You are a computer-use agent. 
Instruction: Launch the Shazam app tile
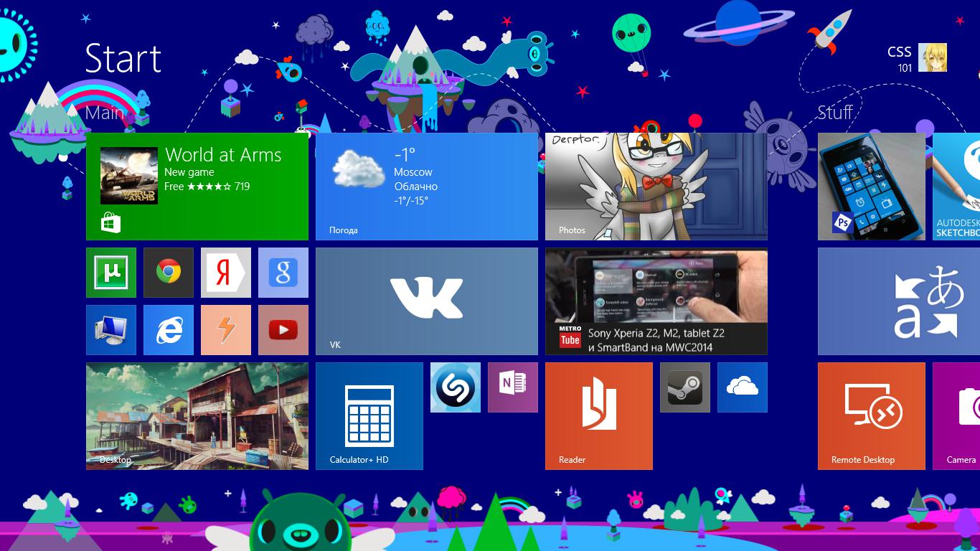(x=456, y=387)
